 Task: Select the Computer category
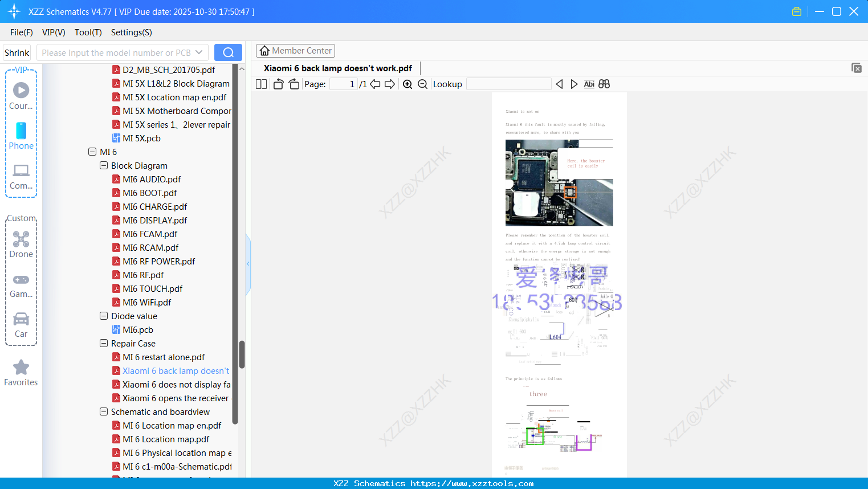(x=21, y=176)
